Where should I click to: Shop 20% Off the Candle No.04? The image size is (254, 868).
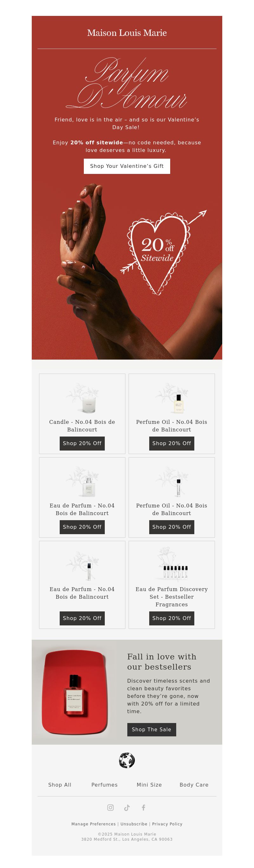point(82,444)
